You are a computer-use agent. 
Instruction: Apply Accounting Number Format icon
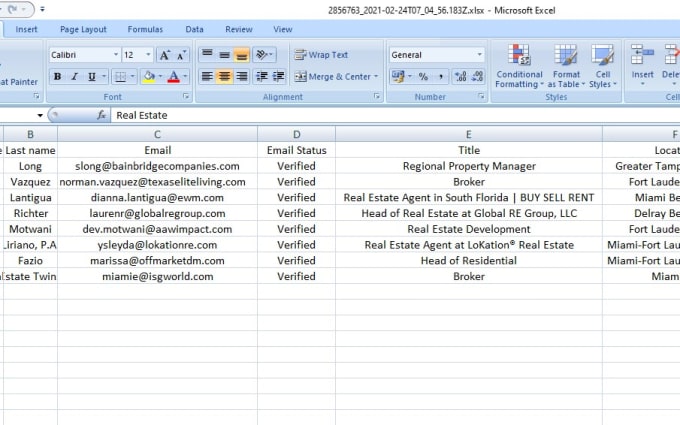tap(398, 77)
